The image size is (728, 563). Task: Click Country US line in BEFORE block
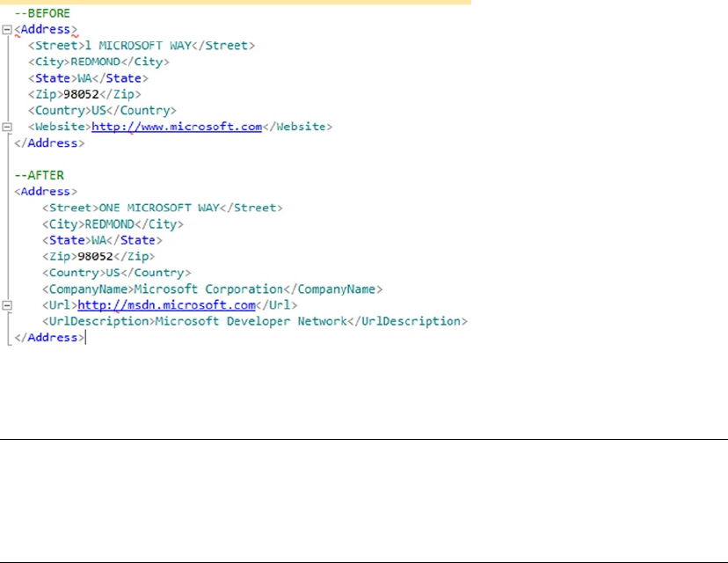click(102, 111)
